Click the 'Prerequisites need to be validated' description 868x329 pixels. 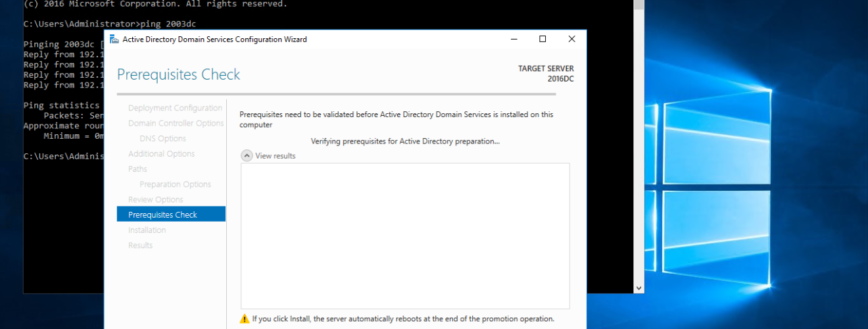[x=397, y=119]
